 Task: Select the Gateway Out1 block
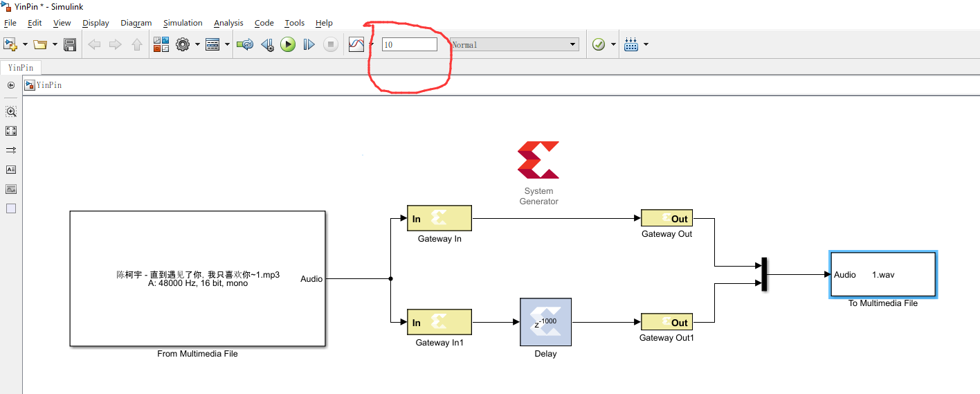click(x=666, y=322)
